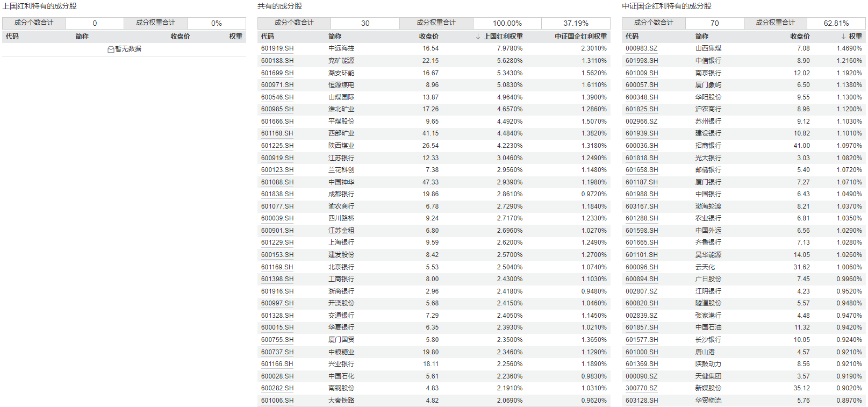Click the 62.81% total weight cell
The image size is (868, 407).
[x=836, y=23]
